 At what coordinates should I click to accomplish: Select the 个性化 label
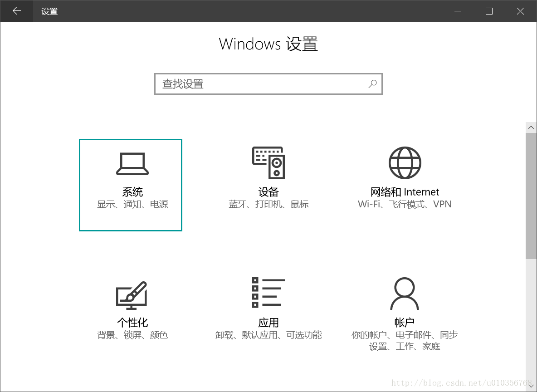(132, 323)
